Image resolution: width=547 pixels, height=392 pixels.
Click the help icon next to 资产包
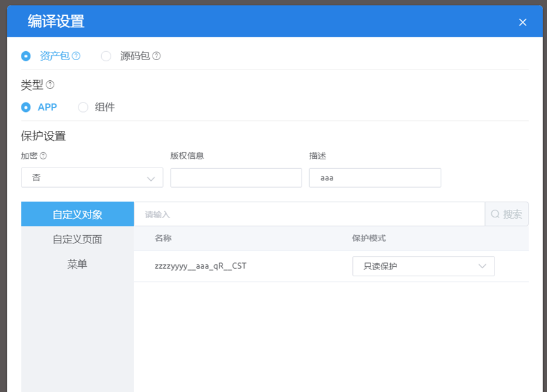tap(76, 56)
